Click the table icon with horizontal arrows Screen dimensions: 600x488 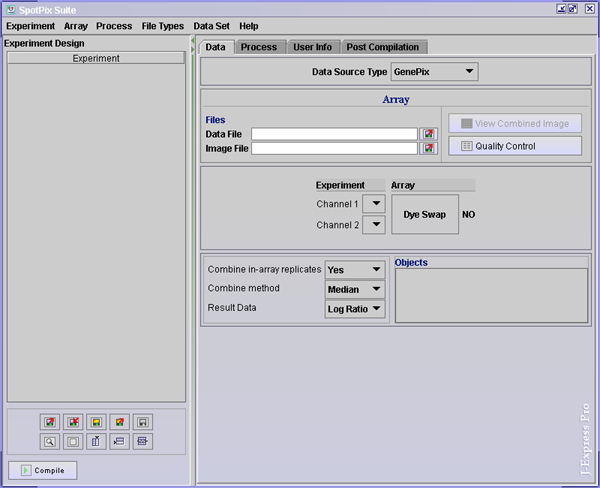coord(142,441)
